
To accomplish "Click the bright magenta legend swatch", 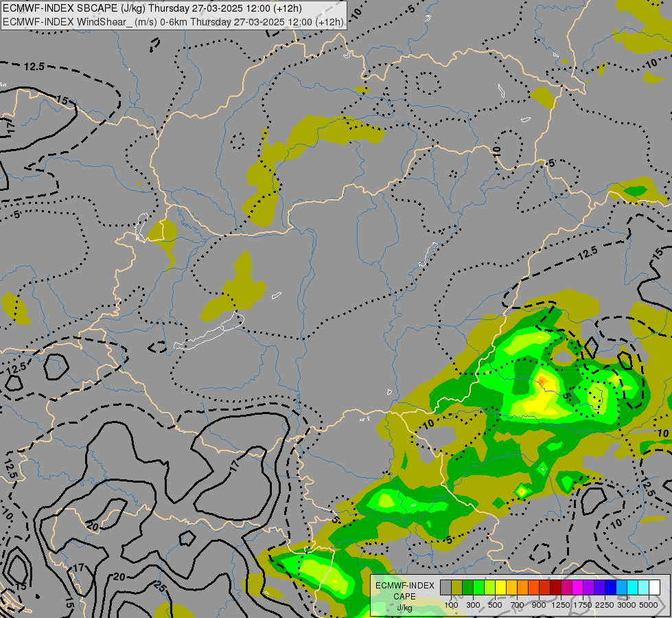I will click(x=577, y=587).
